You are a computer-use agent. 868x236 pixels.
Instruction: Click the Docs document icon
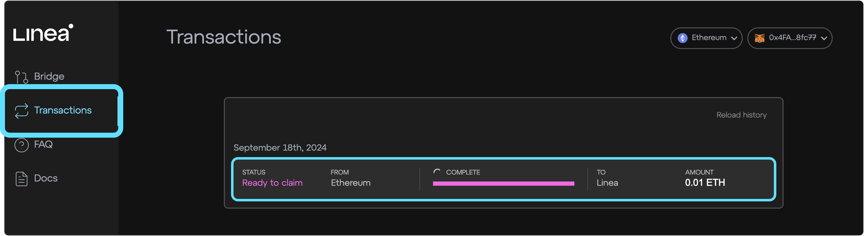click(21, 179)
